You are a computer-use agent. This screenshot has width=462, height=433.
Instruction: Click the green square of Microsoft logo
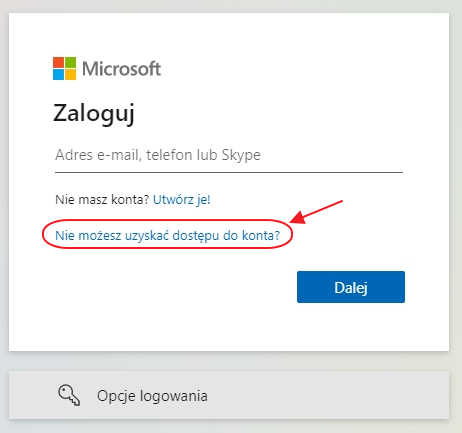click(x=70, y=62)
